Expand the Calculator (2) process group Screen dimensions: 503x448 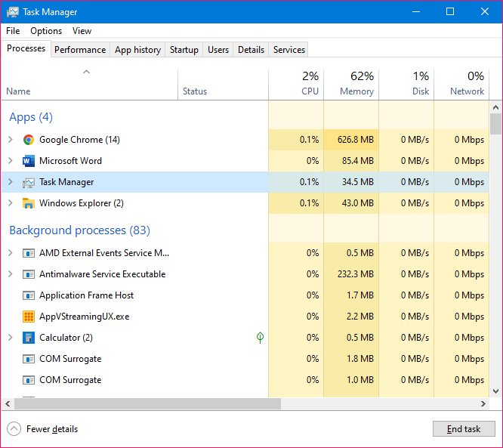[11, 338]
